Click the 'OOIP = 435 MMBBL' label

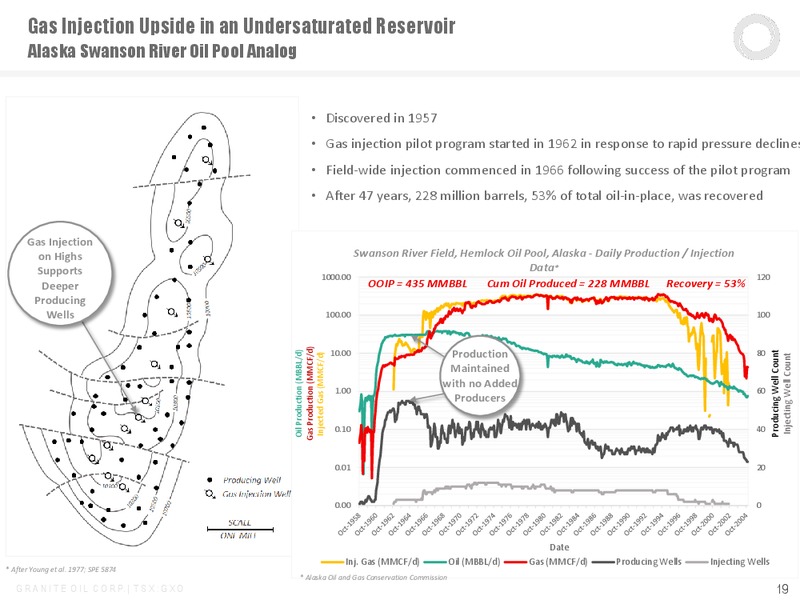click(x=417, y=284)
